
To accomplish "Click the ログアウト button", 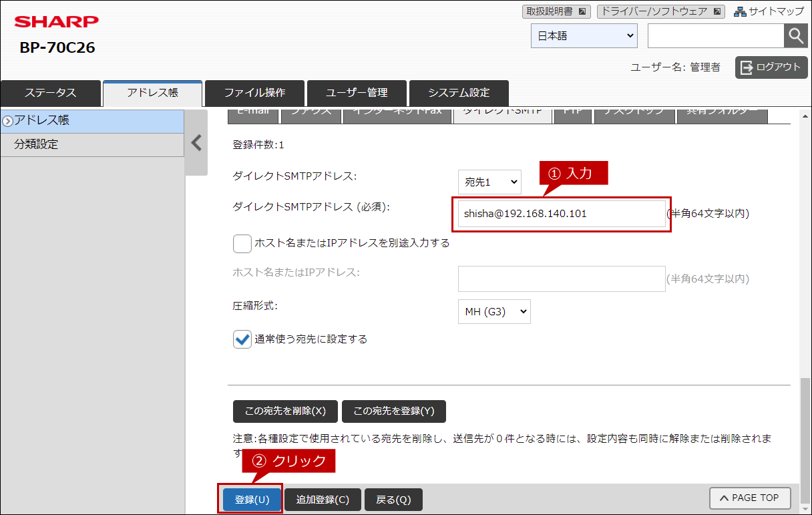I will (x=771, y=67).
